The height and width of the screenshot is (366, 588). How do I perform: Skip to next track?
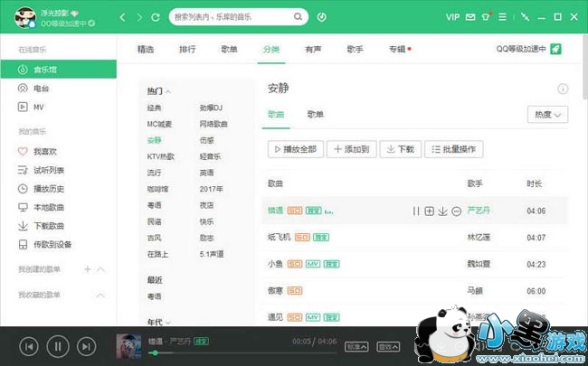[x=87, y=346]
